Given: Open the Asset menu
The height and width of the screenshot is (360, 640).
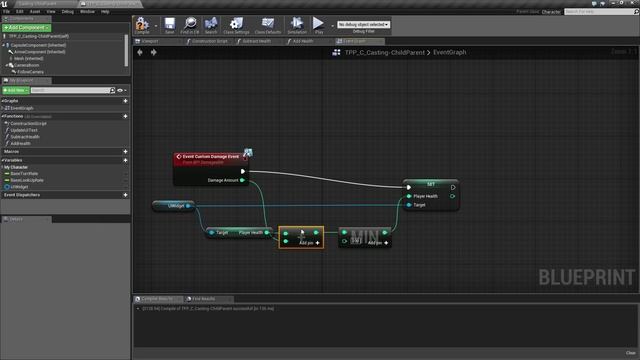Looking at the screenshot, I should 35,11.
